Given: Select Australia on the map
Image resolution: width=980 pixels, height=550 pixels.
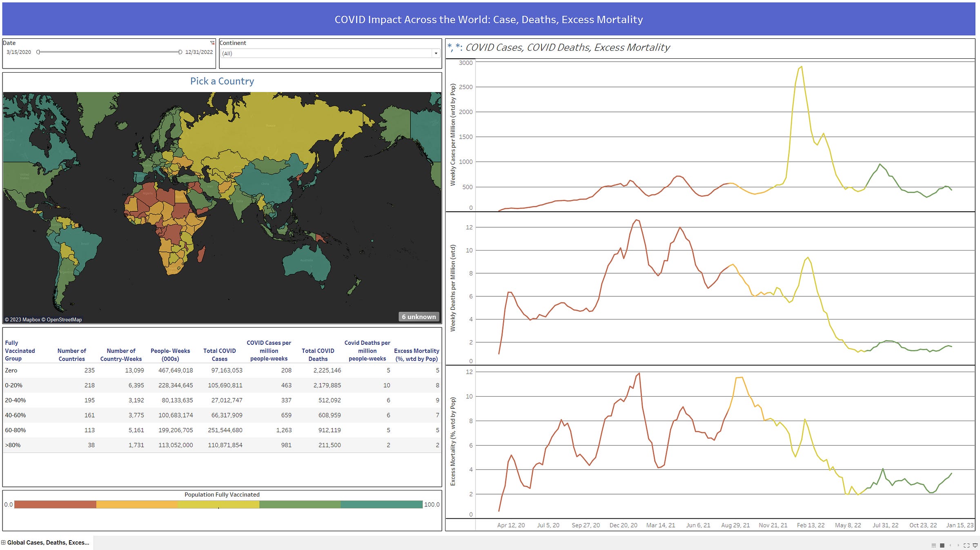Looking at the screenshot, I should pyautogui.click(x=307, y=263).
